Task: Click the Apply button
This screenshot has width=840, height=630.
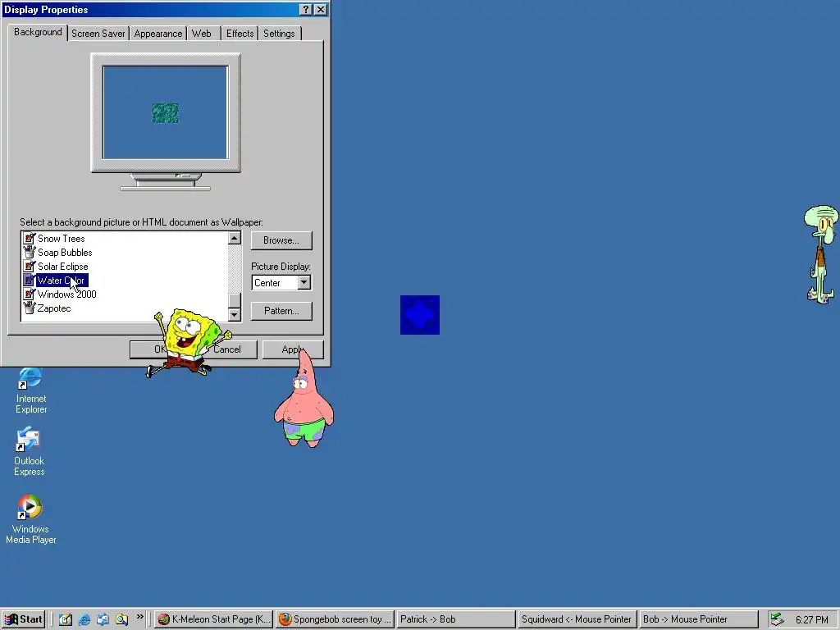Action: click(x=293, y=349)
